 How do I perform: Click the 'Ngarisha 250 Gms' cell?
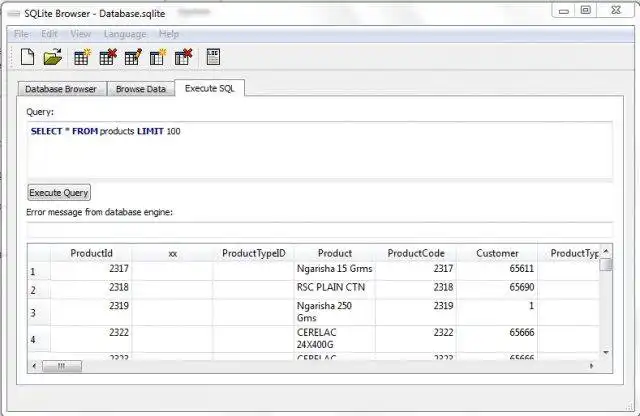point(335,312)
